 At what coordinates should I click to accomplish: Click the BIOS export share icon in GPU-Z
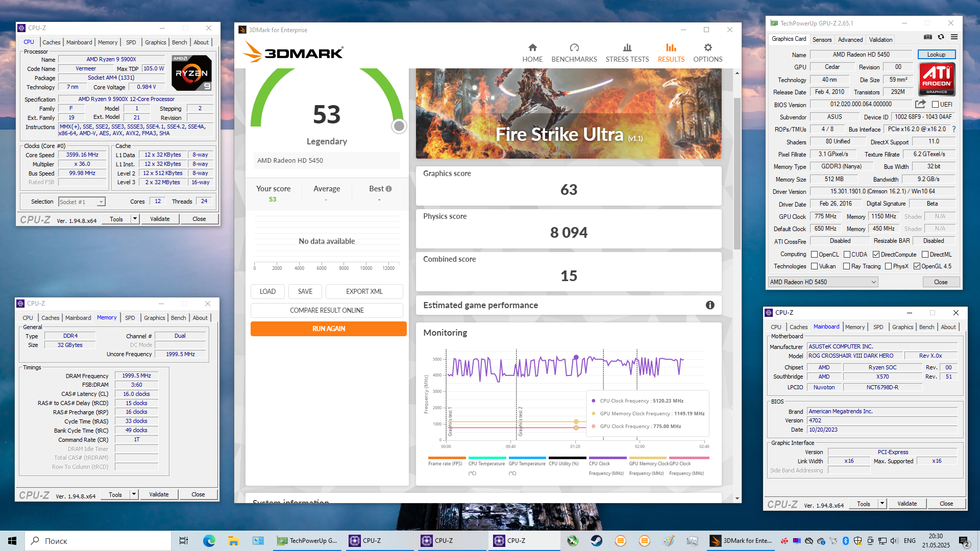[920, 104]
